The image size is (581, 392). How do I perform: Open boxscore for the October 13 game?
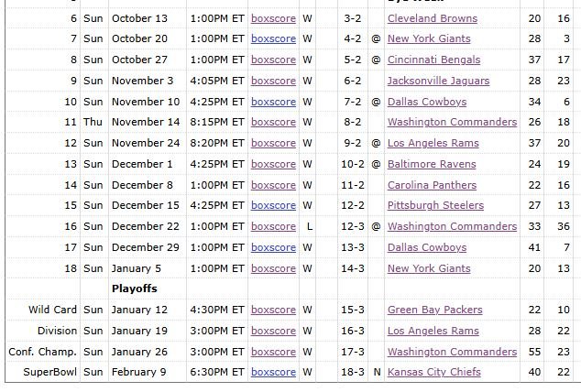pos(273,18)
